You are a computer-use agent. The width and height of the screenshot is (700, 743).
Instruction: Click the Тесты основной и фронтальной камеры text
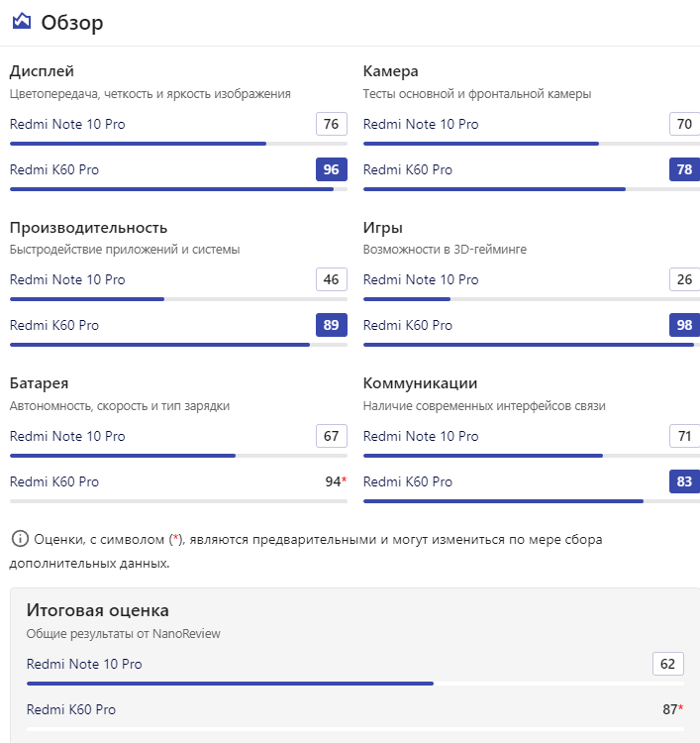[x=477, y=94]
